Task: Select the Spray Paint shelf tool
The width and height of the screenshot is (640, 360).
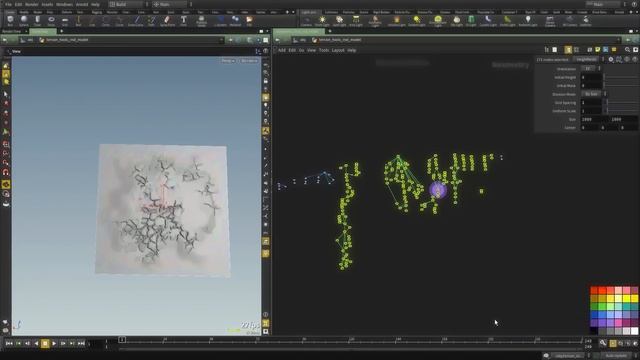Action: 167,20
